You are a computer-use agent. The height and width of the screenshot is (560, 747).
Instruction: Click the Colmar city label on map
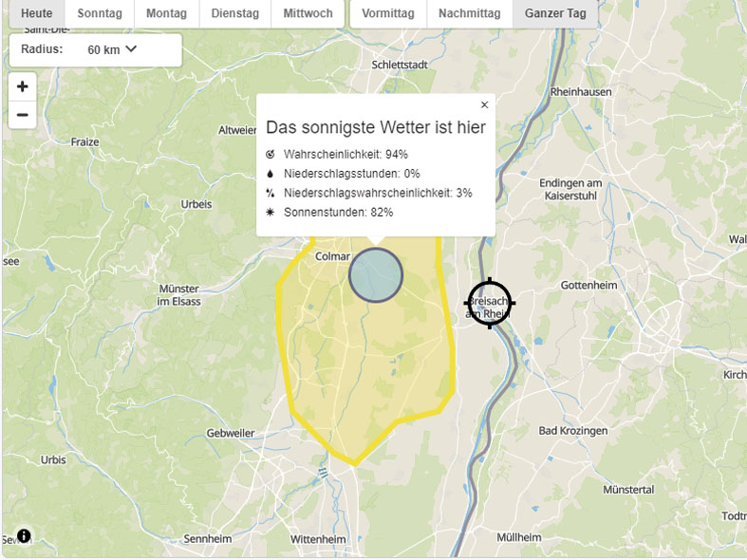click(333, 255)
